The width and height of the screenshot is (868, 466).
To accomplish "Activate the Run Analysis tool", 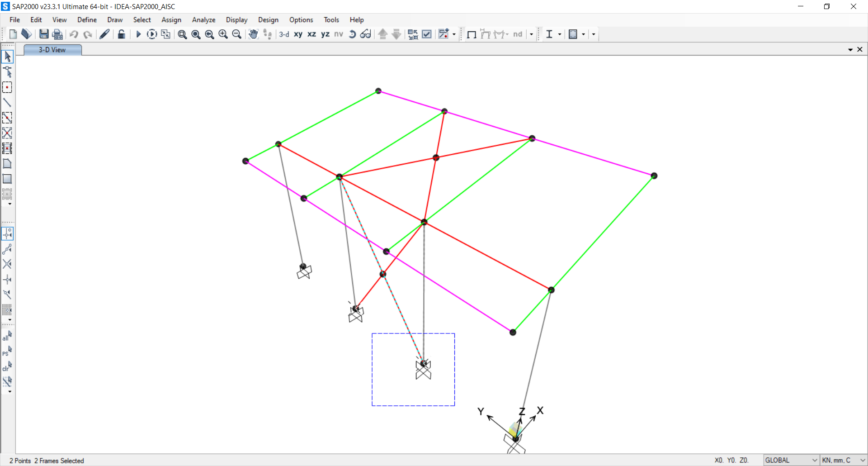I will [138, 34].
